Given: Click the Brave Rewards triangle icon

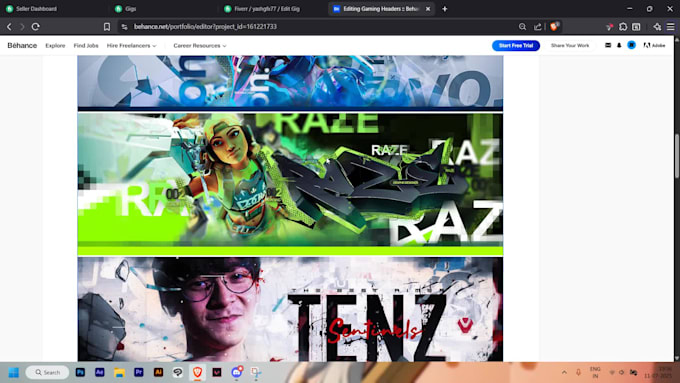Looking at the screenshot, I should (609, 27).
